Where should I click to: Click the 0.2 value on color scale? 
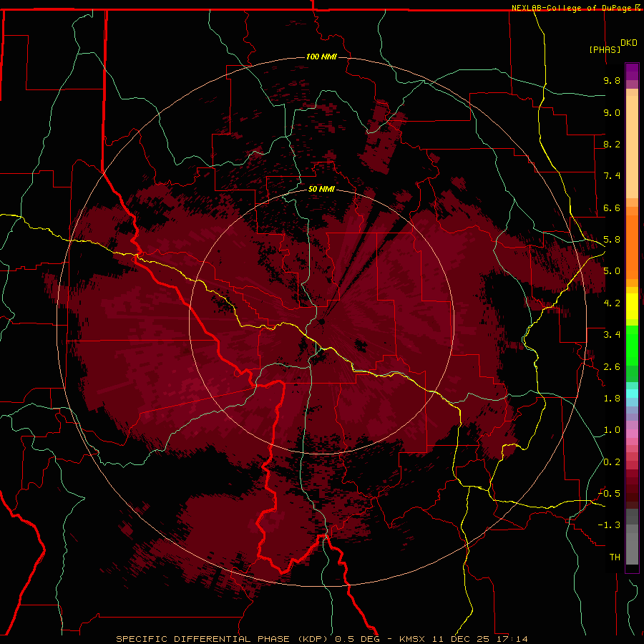coord(612,462)
